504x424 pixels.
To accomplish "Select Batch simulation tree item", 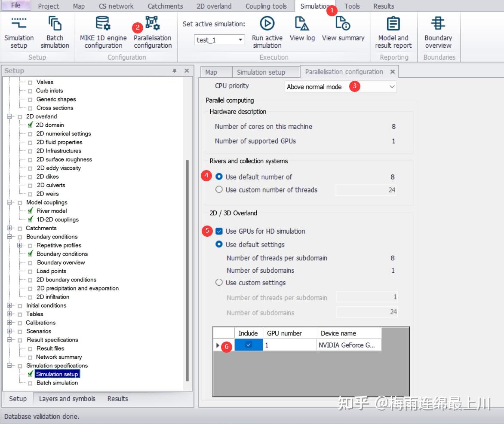I will pos(57,383).
